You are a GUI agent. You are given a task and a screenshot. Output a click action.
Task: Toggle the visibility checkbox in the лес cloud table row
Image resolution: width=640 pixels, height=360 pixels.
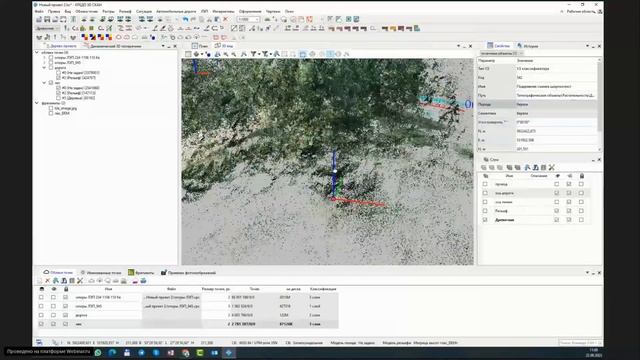point(53,324)
